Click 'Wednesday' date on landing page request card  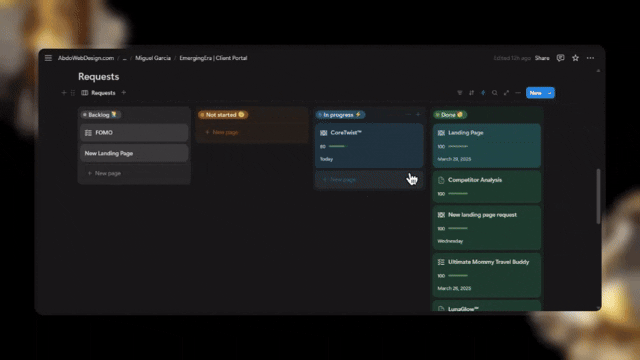point(450,241)
